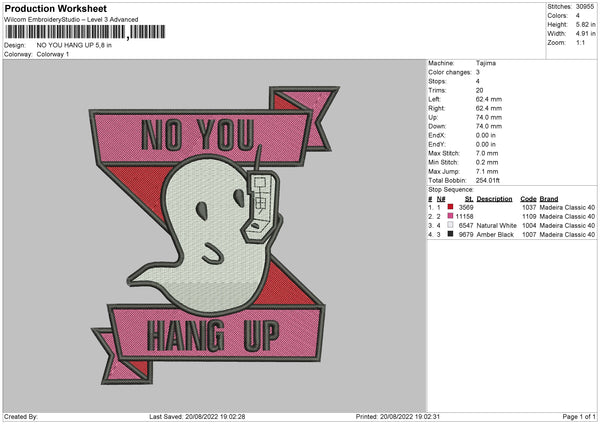Viewport: 600px width, 424px height.
Task: Click the design name NO YOU HANG UP 5,8 in
Action: coord(80,45)
